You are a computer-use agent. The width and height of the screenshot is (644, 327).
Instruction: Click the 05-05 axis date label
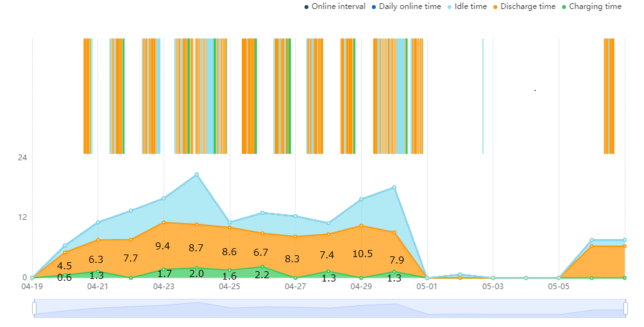point(559,287)
